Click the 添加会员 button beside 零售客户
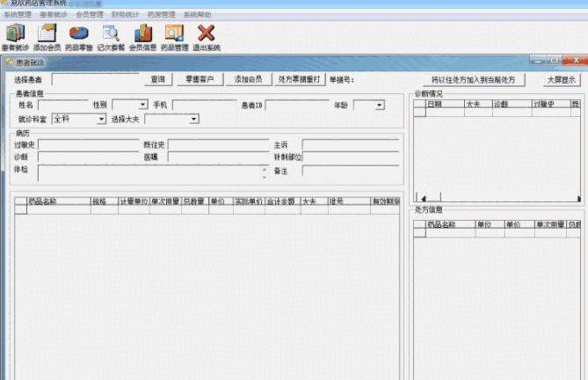 pyautogui.click(x=248, y=79)
